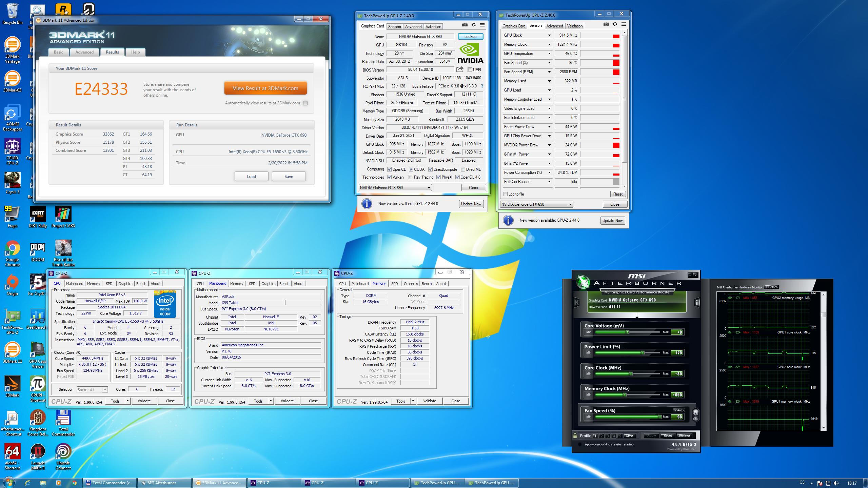The width and height of the screenshot is (868, 488).
Task: Select Afterburner profile slot 2
Action: pyautogui.click(x=601, y=436)
